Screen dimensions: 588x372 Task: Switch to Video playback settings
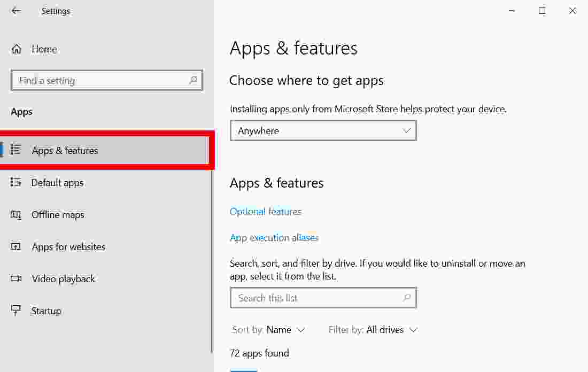[x=63, y=279]
